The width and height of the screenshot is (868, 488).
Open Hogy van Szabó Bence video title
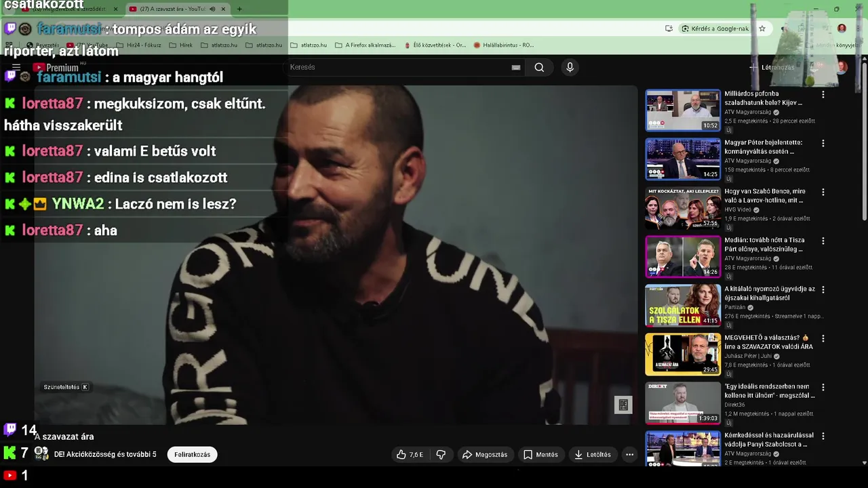(765, 196)
